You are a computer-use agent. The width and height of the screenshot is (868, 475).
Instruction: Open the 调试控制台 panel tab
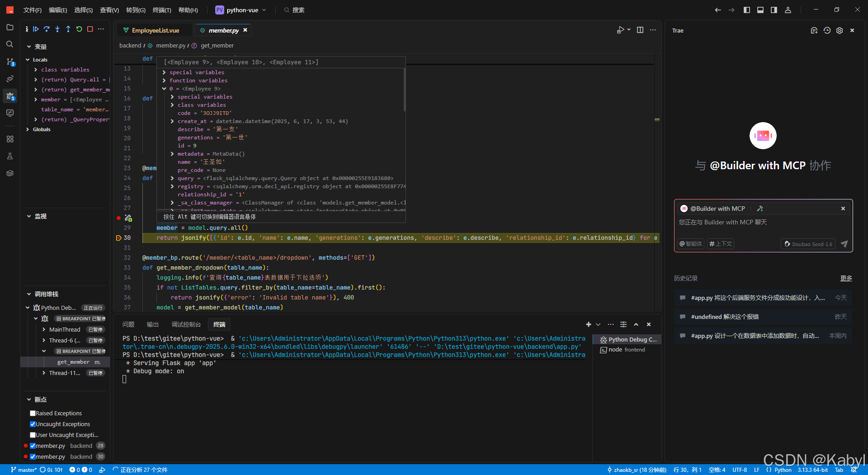point(185,324)
